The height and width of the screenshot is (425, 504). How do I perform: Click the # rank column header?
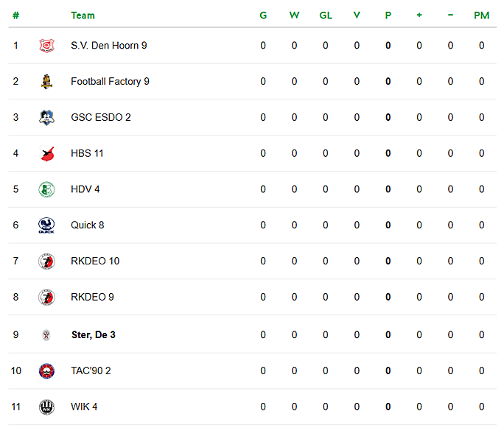pyautogui.click(x=15, y=15)
